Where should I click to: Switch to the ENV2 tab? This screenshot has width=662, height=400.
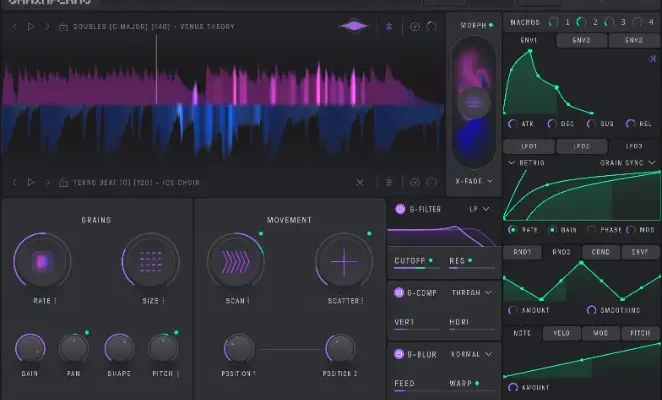(581, 40)
